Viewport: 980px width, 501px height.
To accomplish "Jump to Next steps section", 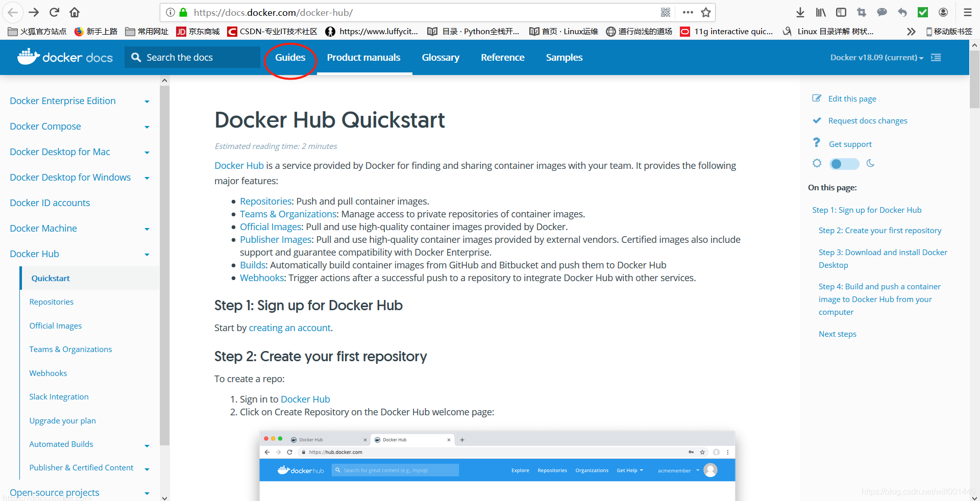I will coord(837,334).
